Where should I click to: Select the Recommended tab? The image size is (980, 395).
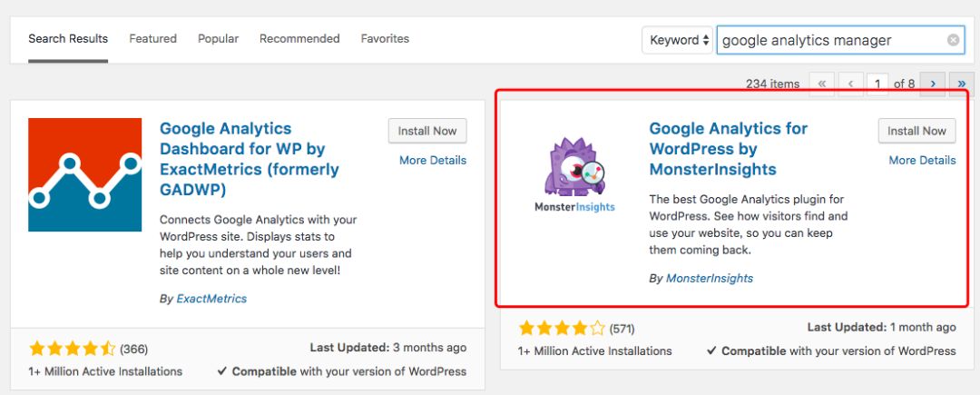pos(299,39)
